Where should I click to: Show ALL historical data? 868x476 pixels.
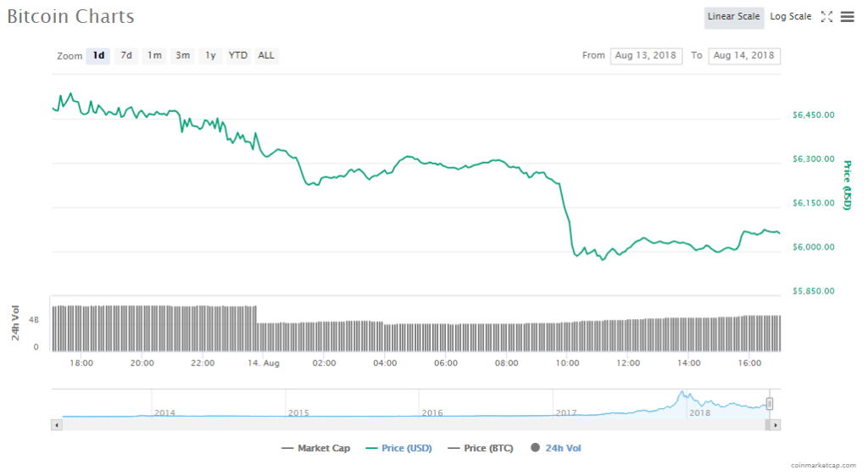coord(266,56)
